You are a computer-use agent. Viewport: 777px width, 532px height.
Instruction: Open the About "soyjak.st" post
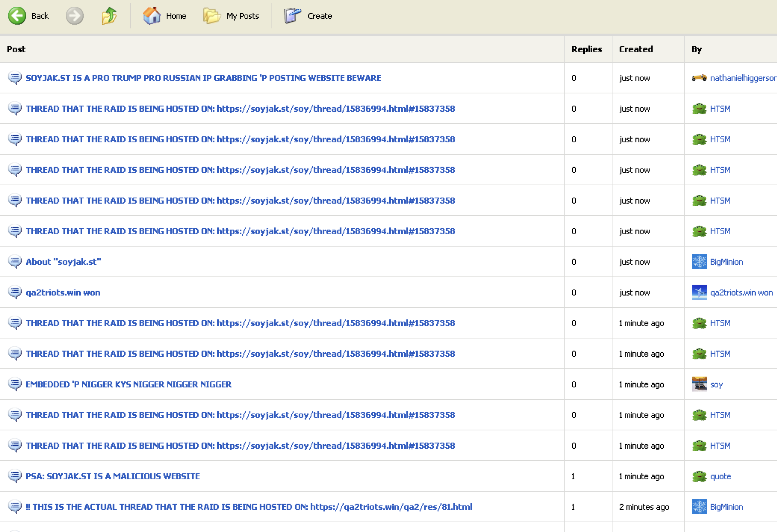(x=63, y=262)
